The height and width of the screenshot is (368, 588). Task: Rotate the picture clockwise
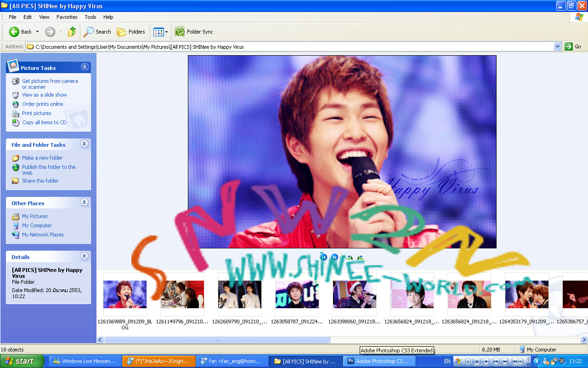coord(350,257)
